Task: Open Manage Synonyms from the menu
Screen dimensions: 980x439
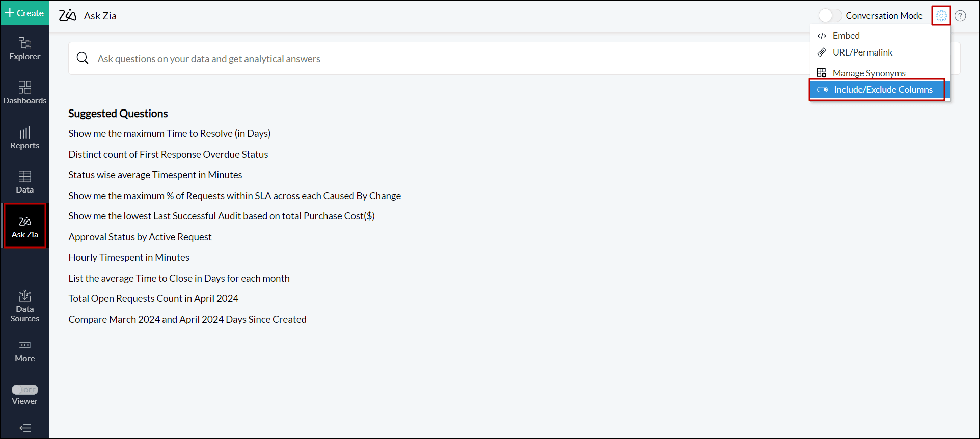Action: click(868, 73)
